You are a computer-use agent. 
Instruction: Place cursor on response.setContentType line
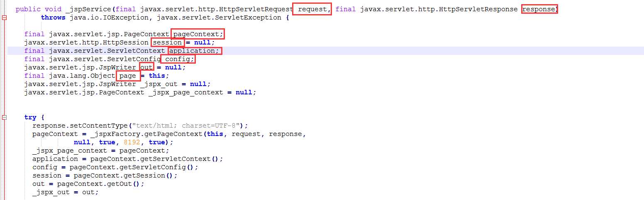click(x=140, y=126)
